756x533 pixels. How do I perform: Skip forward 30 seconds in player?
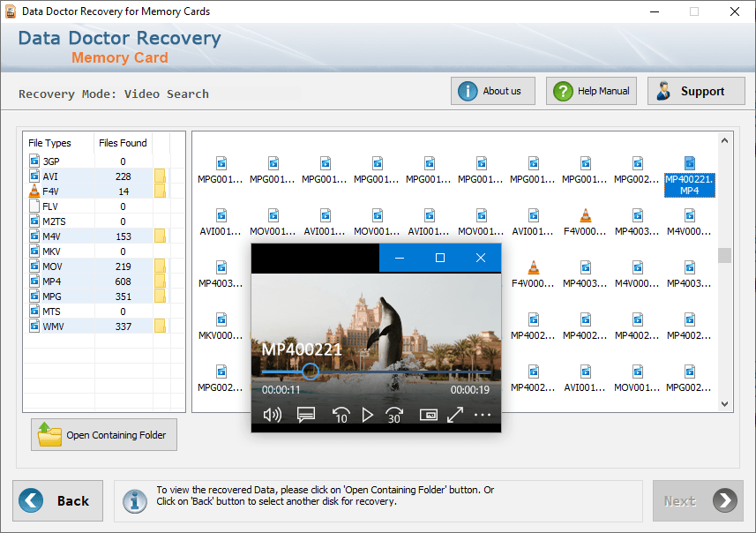pyautogui.click(x=394, y=415)
